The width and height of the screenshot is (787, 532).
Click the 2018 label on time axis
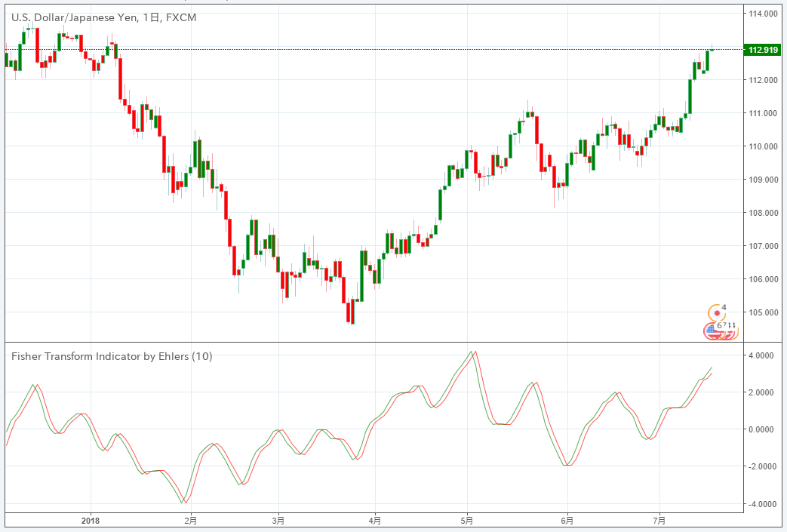[91, 521]
